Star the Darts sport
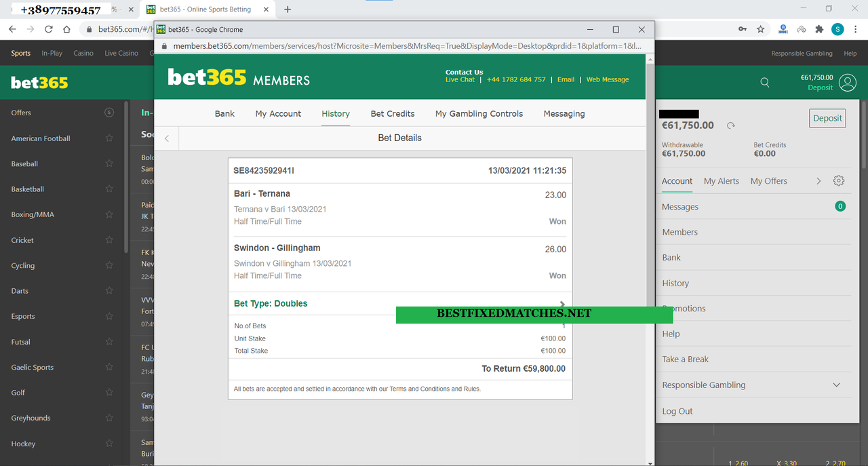 pyautogui.click(x=109, y=291)
